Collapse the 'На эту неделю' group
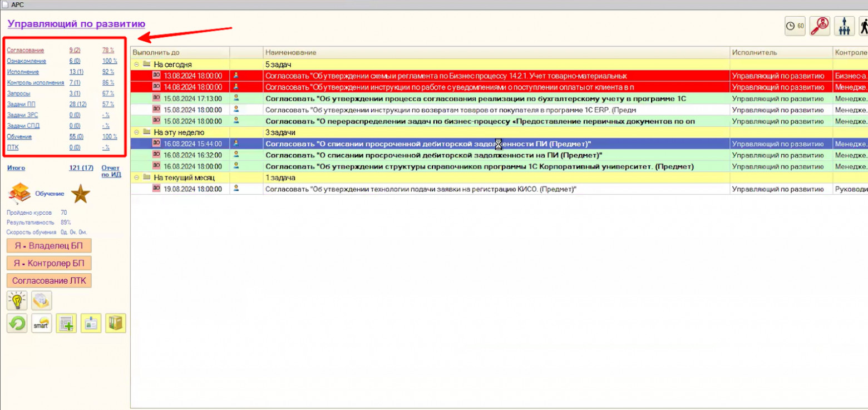 tap(136, 132)
